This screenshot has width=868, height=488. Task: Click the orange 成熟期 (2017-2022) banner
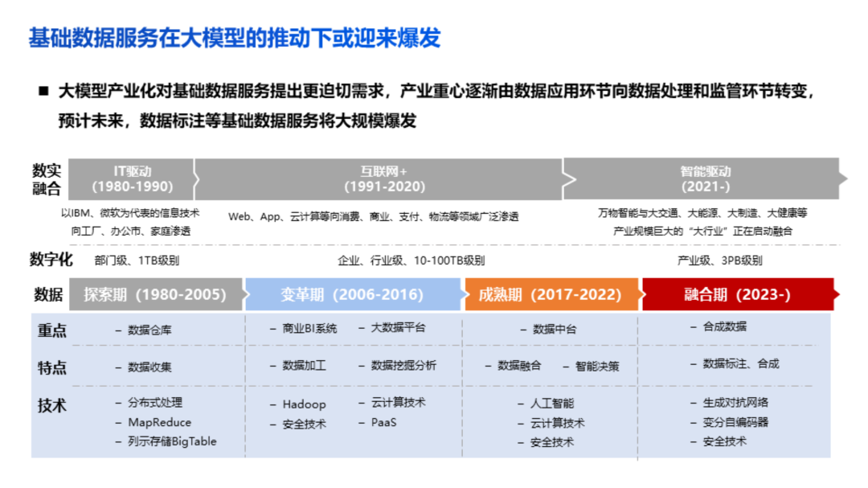point(550,294)
